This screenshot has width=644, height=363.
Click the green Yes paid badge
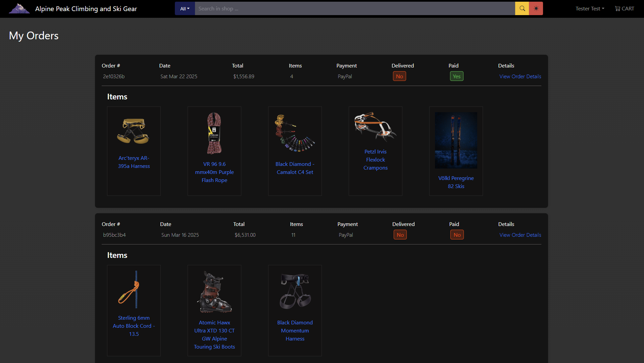[x=456, y=77]
